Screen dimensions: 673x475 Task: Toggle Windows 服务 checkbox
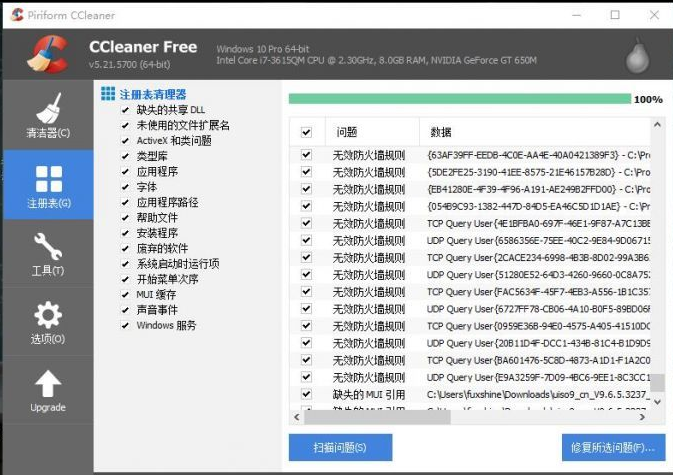click(x=125, y=326)
